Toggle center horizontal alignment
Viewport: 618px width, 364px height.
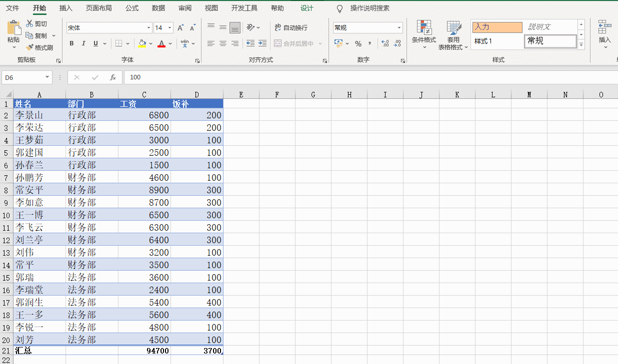pos(223,43)
